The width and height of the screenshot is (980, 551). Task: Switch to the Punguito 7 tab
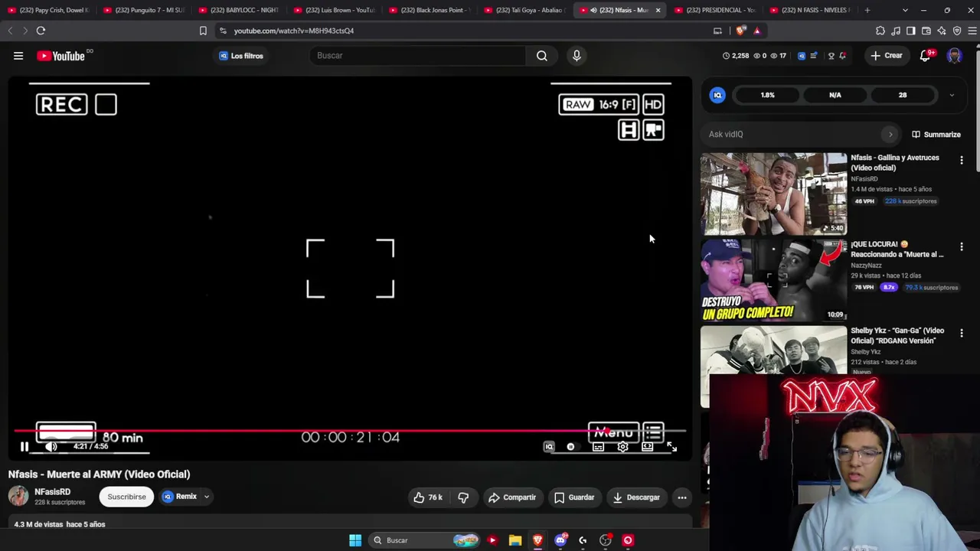(x=143, y=10)
